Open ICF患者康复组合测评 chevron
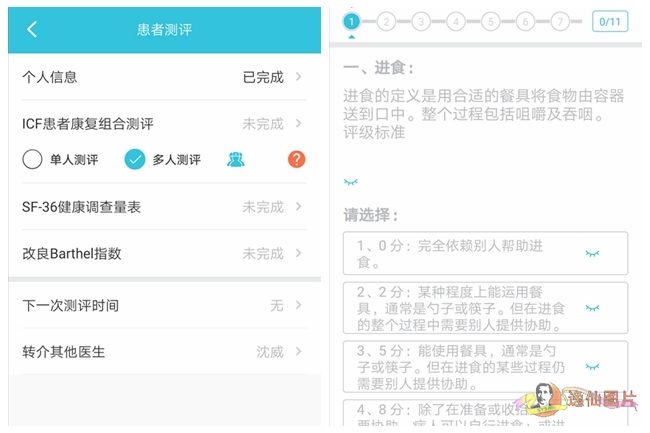 click(298, 124)
